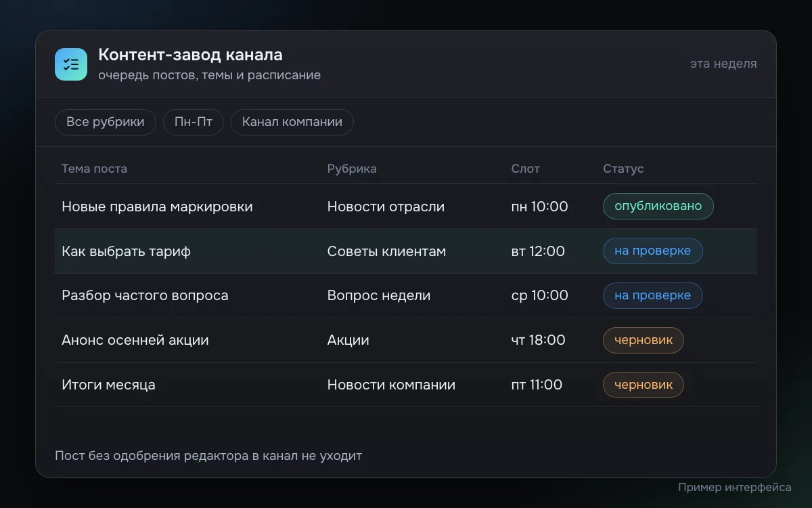
Task: Open the post «Как выбрать тариф»
Action: [x=126, y=251]
